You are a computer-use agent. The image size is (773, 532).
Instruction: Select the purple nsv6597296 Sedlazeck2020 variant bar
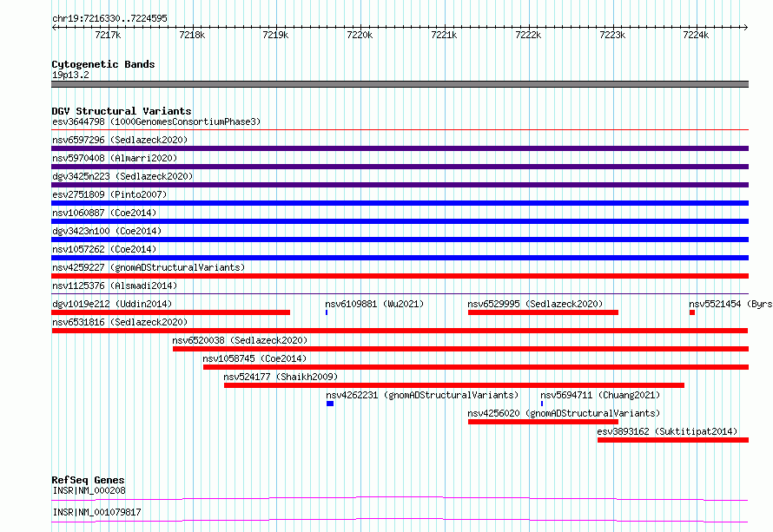(x=400, y=148)
